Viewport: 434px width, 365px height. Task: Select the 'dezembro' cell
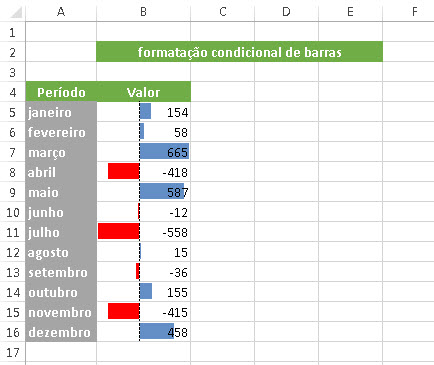61,332
